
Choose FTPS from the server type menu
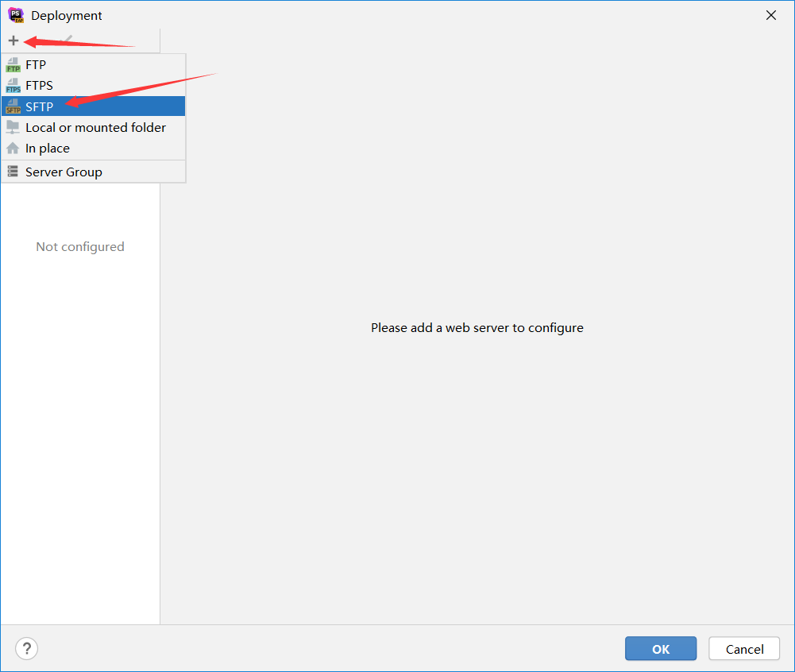click(x=93, y=86)
